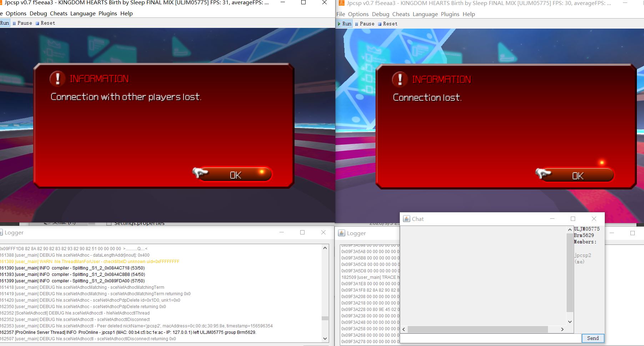This screenshot has width=644, height=346.
Task: Click the 'Connection with other players lost.' message text
Action: tap(126, 97)
